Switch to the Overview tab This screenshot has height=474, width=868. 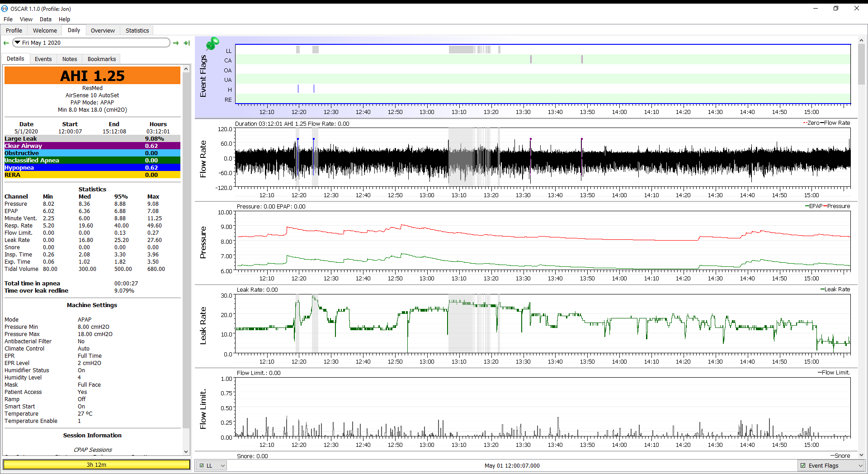103,30
